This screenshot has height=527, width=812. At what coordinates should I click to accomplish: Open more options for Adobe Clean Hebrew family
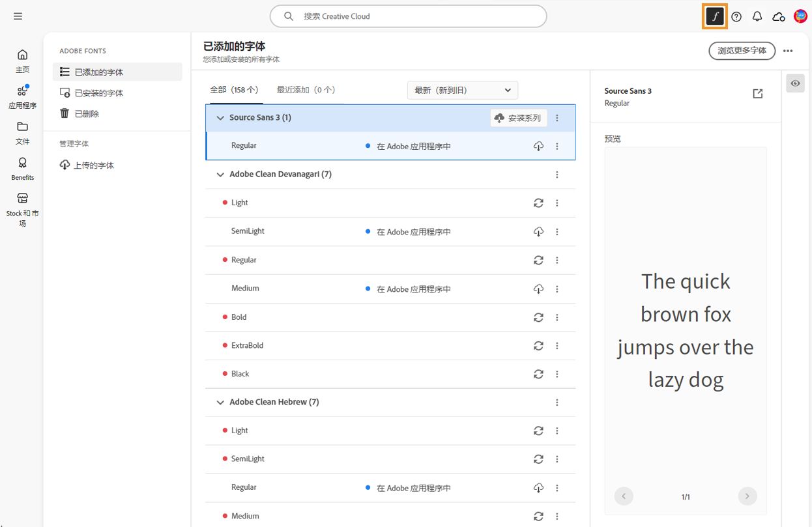[557, 403]
